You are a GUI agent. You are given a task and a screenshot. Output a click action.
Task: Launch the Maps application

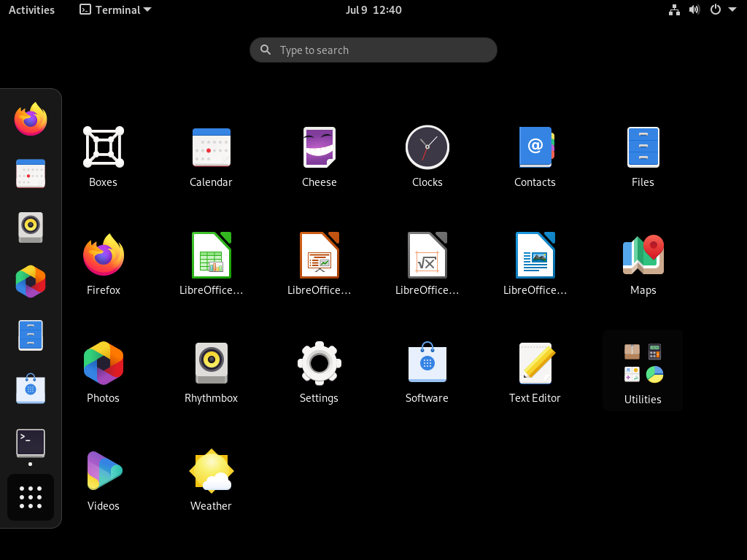pos(643,254)
